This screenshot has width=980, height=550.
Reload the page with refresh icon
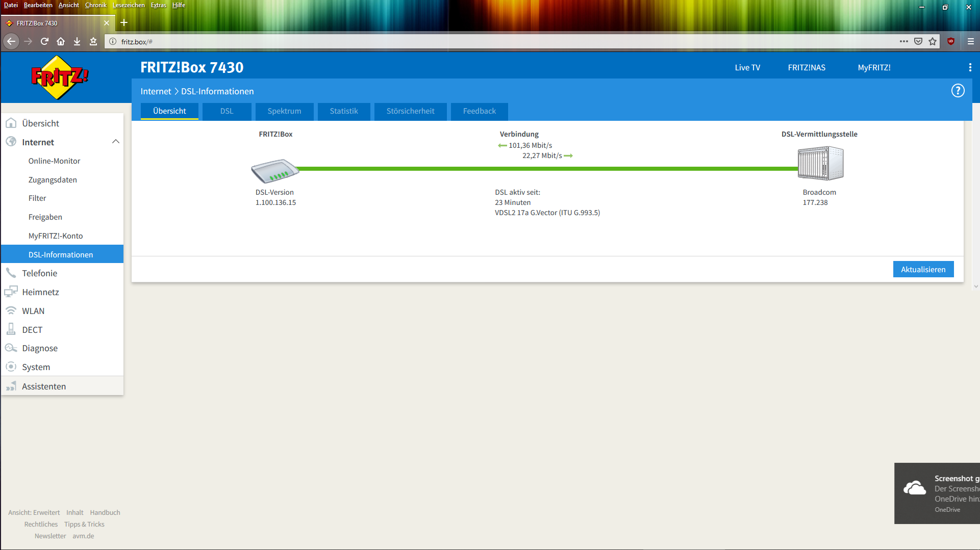pos(44,41)
